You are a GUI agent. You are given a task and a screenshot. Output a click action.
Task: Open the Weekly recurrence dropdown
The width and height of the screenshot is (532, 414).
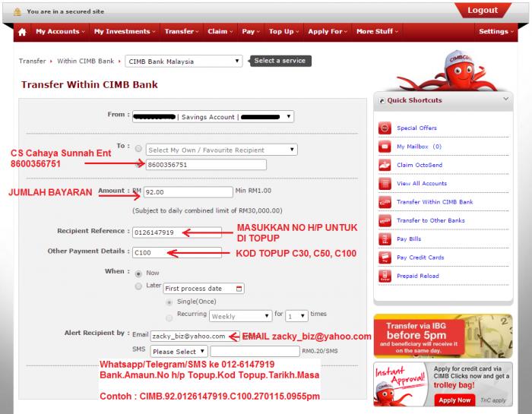point(241,316)
